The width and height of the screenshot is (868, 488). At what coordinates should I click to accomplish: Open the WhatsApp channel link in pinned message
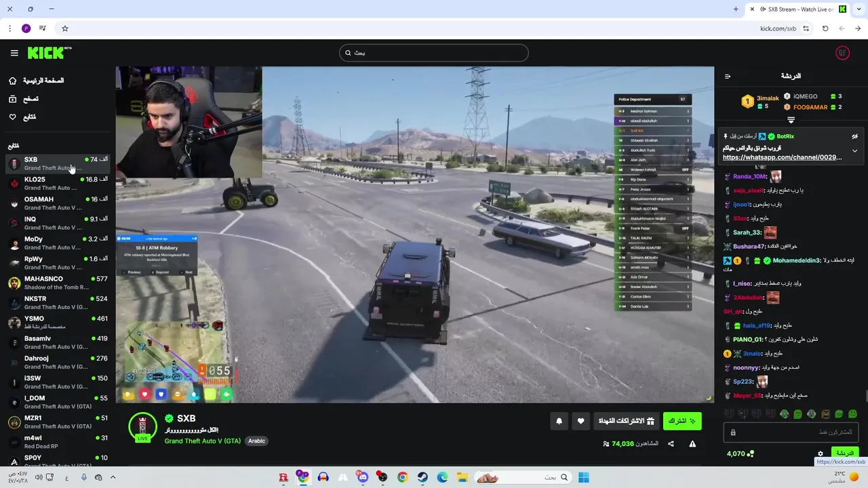[x=782, y=157]
